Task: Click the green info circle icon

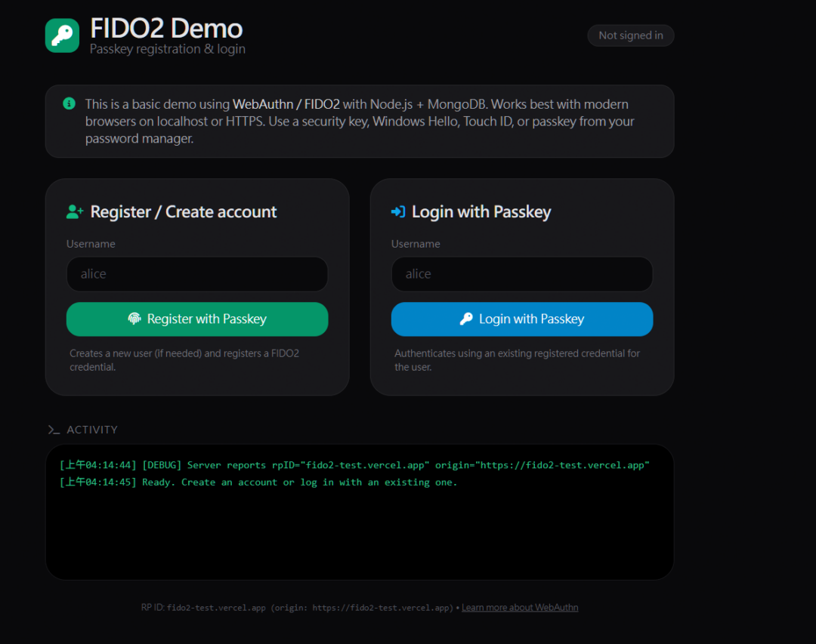Action: coord(69,103)
